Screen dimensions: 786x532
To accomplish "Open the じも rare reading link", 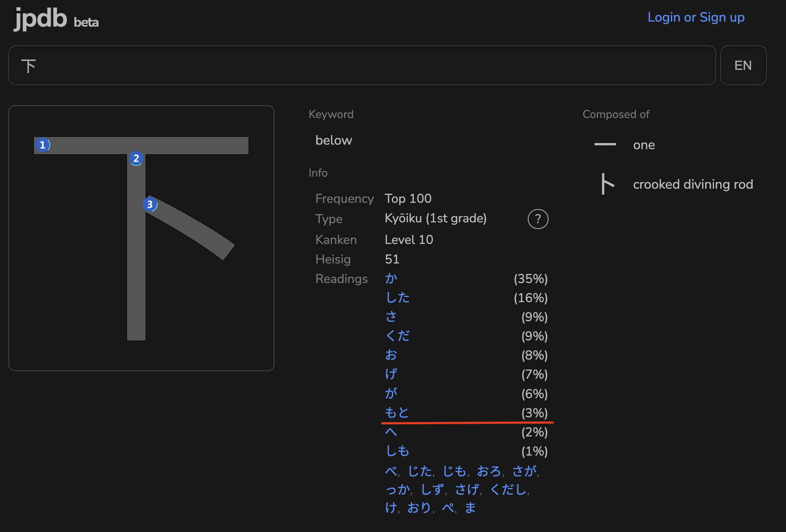I will point(454,471).
